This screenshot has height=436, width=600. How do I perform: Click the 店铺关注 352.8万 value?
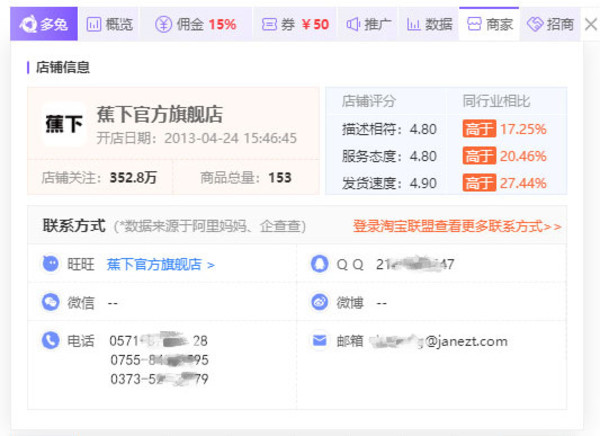pos(133,178)
